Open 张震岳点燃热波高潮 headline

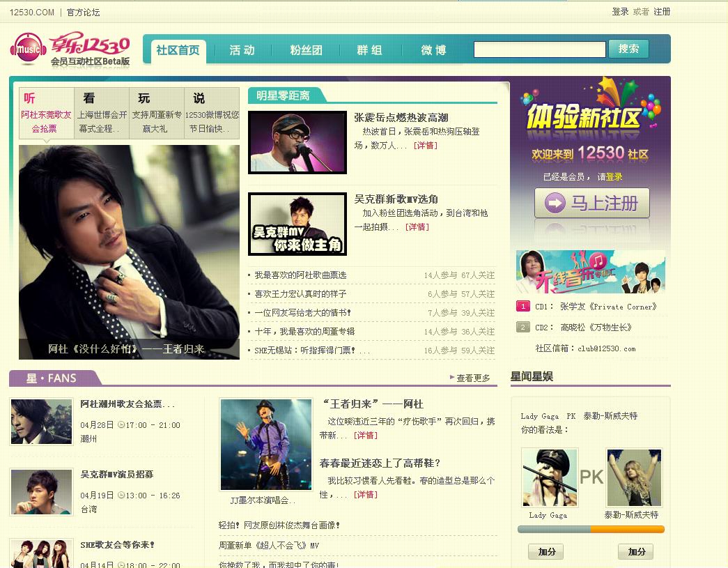click(401, 118)
